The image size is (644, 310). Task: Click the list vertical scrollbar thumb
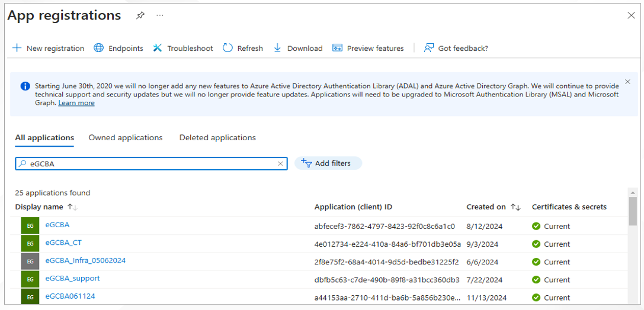coord(633,211)
